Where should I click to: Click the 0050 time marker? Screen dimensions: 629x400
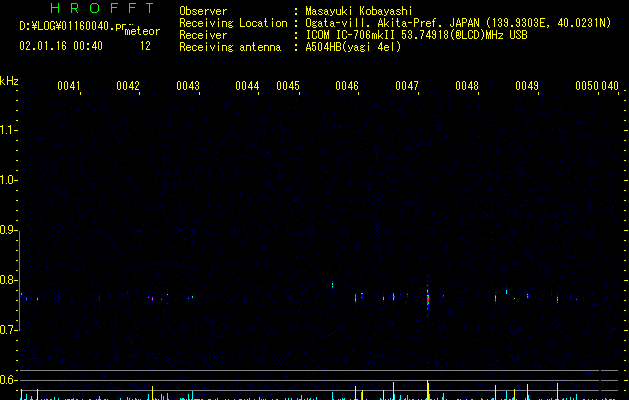point(587,86)
